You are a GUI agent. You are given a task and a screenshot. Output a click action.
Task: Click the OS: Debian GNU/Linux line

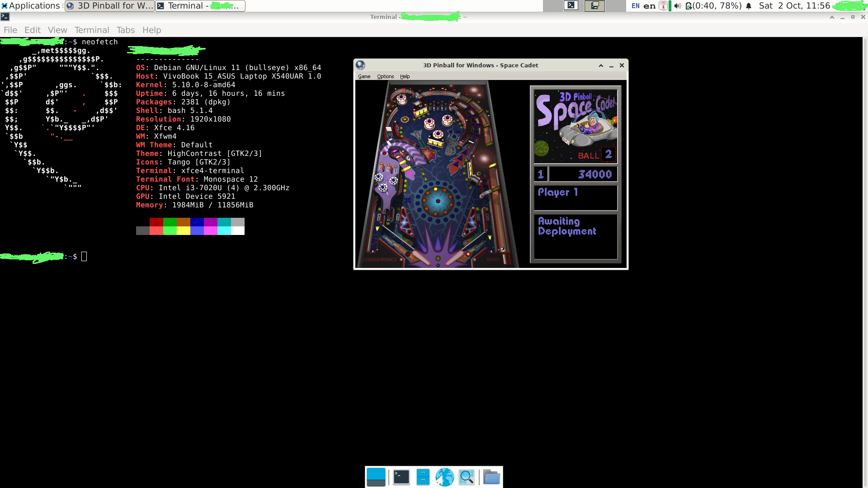[x=229, y=68]
